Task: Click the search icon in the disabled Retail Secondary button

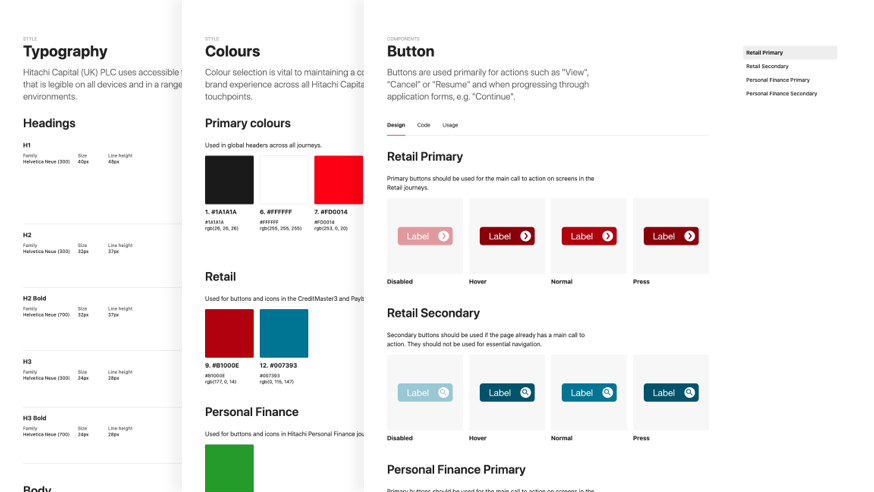Action: pyautogui.click(x=444, y=393)
